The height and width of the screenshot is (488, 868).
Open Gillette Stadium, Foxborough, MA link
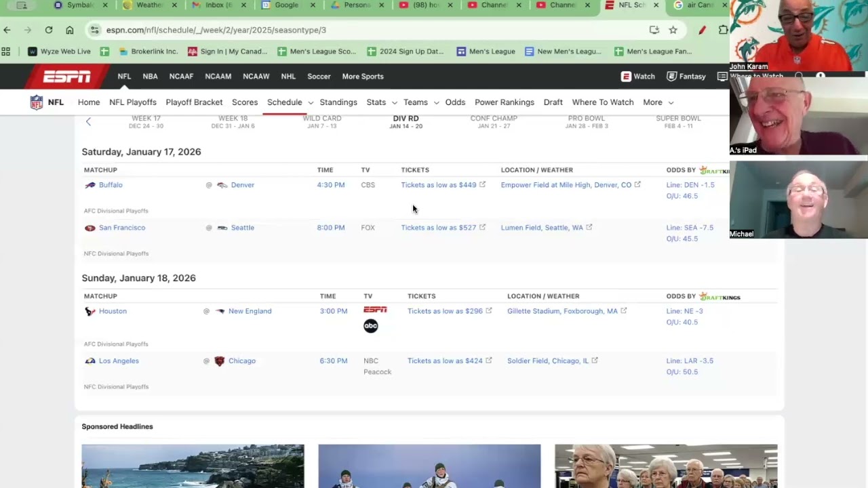(562, 311)
